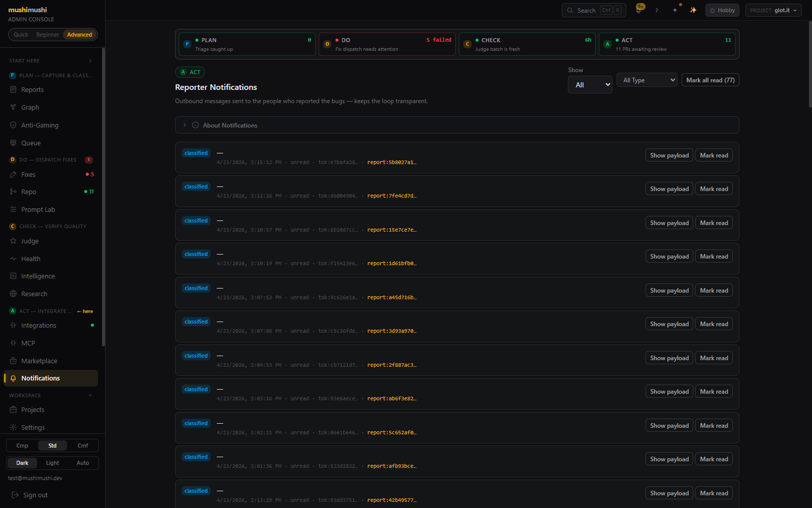Switch theme to Dark
This screenshot has width=812, height=508.
tap(22, 463)
